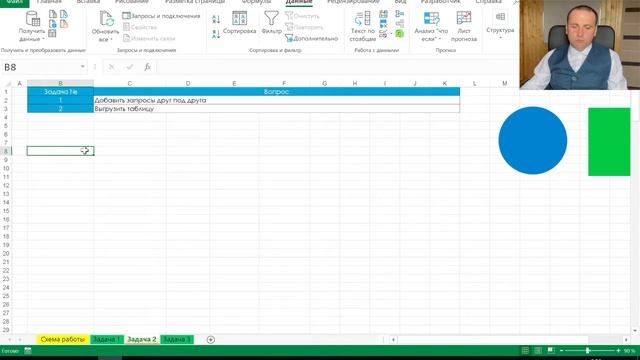640x360 pixels.
Task: Click the Flash Fill icon
Action: coord(383,14)
